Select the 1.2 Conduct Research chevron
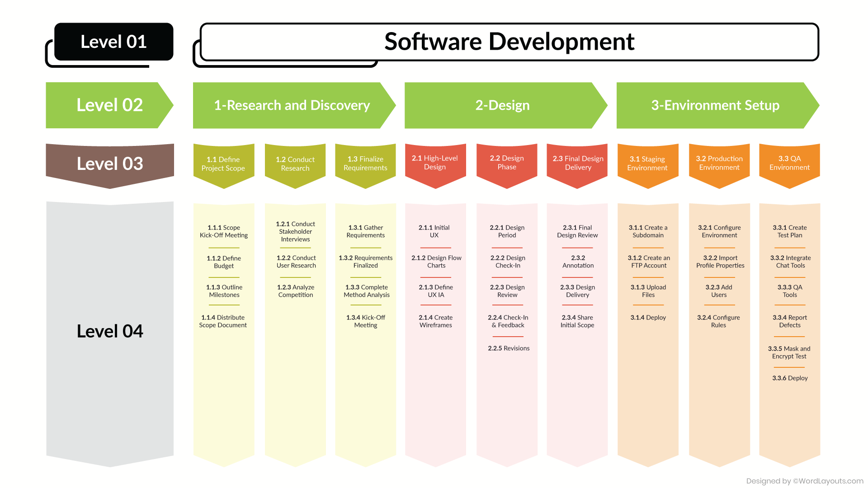Viewport: 868px width, 488px height. (295, 164)
